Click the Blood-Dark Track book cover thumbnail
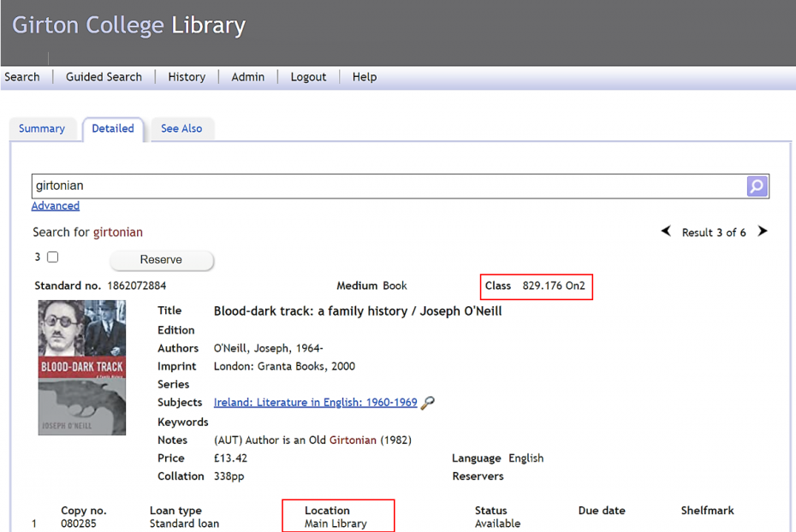The width and height of the screenshot is (796, 532). click(x=82, y=368)
